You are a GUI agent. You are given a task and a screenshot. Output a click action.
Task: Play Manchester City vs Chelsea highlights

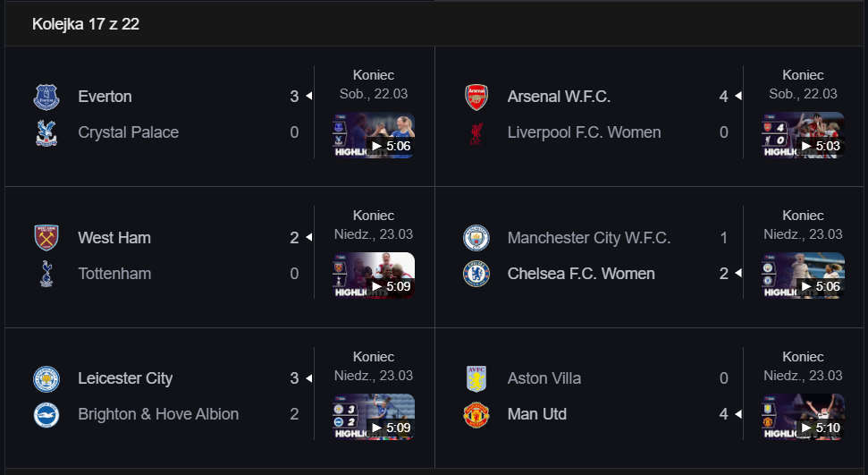click(x=804, y=276)
